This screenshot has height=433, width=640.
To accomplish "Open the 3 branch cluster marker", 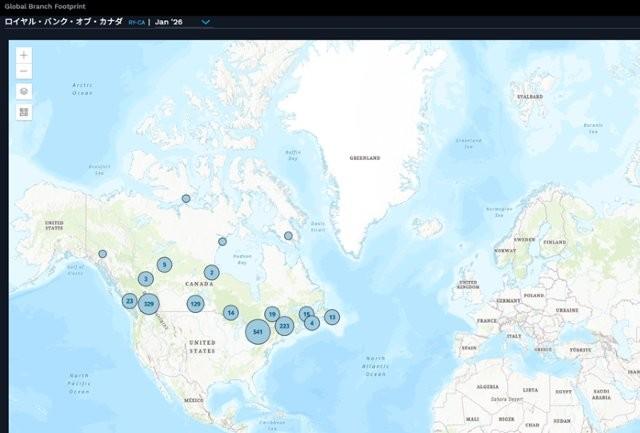I will coord(146,279).
